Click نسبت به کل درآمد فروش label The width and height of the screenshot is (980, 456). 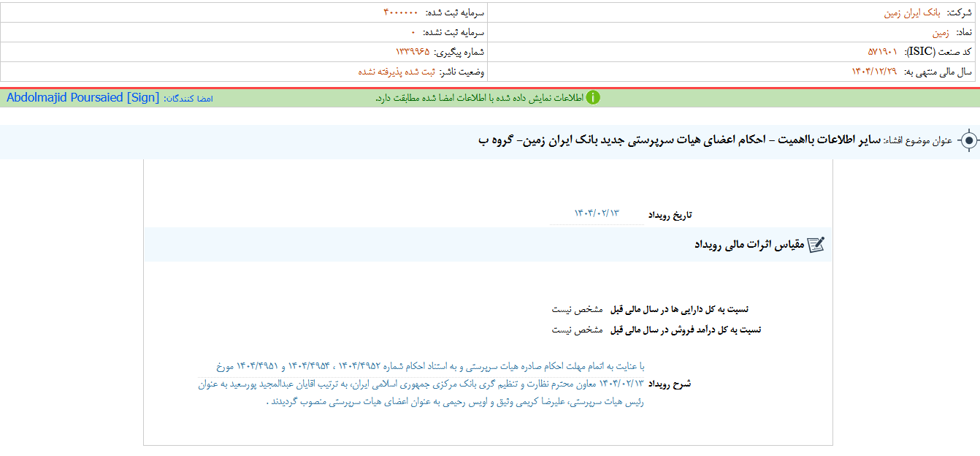[686, 330]
